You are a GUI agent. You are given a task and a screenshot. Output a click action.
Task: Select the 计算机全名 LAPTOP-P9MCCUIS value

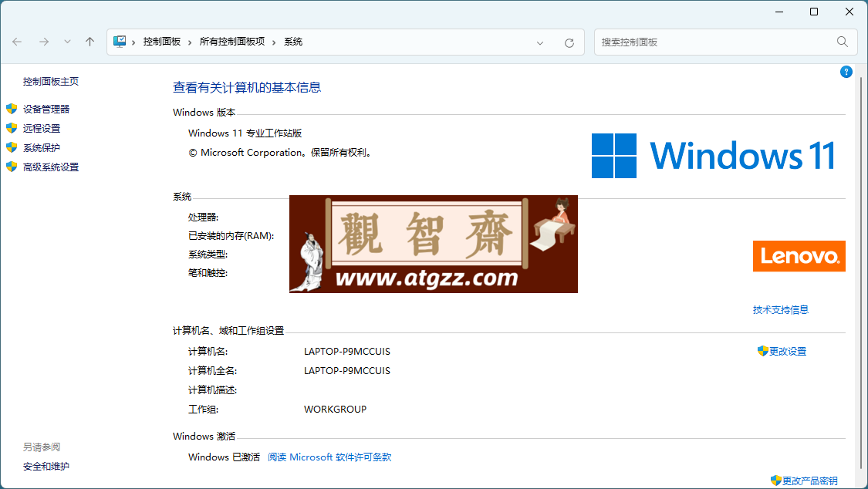[x=347, y=371]
